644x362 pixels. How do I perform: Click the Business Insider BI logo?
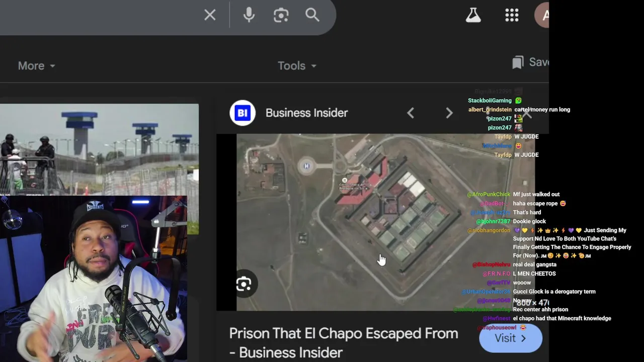[x=243, y=113]
